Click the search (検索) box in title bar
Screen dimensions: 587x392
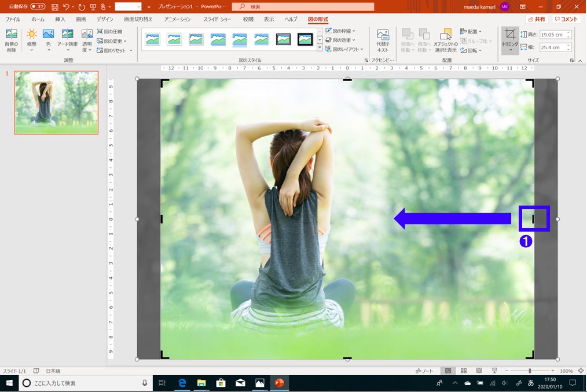[303, 7]
